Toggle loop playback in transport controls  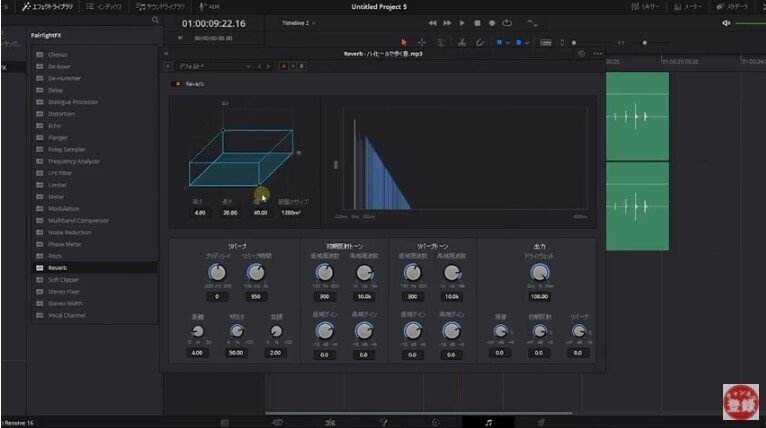507,22
